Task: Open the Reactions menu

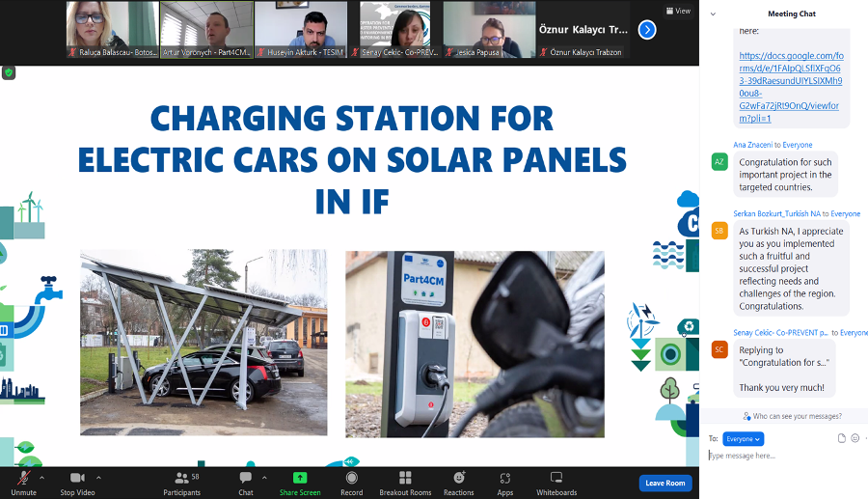Action: click(x=458, y=483)
